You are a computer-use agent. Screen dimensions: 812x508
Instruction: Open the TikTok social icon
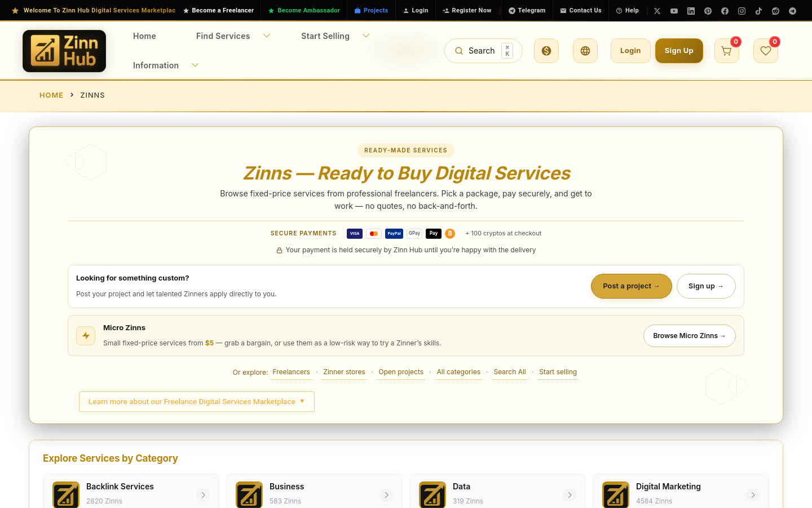coord(758,11)
